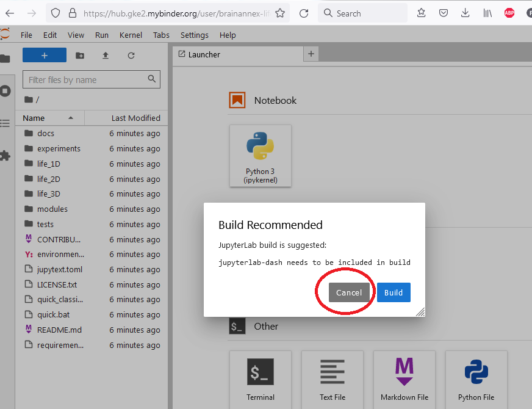Select the requiremen... file
Viewport: 532px width, 409px height.
click(x=92, y=345)
